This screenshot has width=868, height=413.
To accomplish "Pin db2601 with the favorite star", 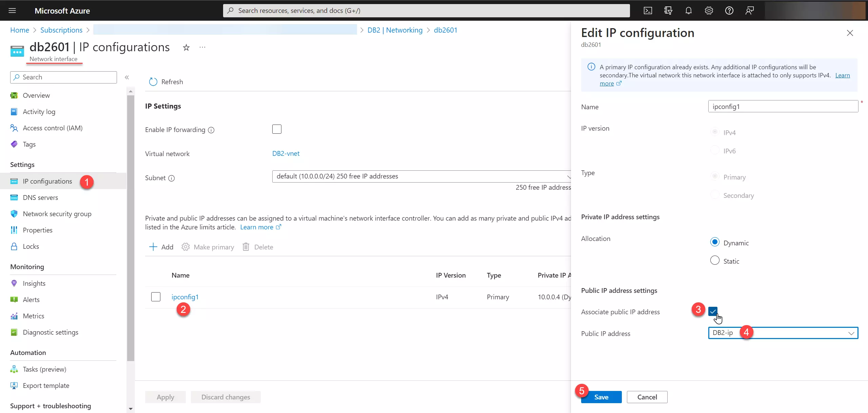I will point(186,48).
